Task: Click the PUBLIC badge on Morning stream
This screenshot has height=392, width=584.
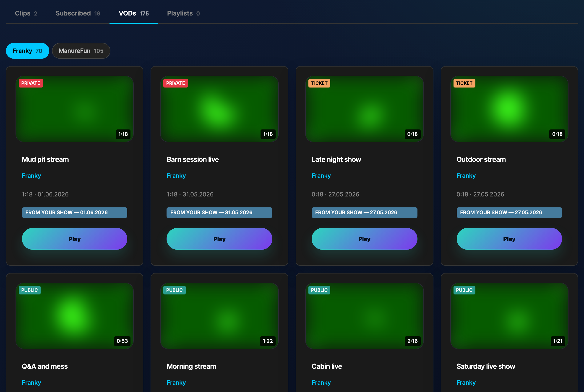Action: point(174,290)
